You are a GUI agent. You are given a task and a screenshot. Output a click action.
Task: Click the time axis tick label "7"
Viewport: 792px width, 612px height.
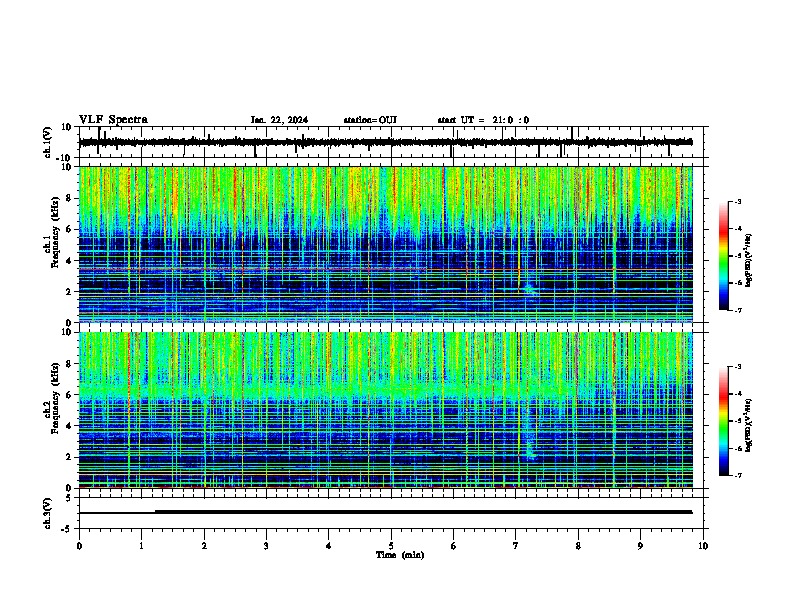tap(516, 546)
